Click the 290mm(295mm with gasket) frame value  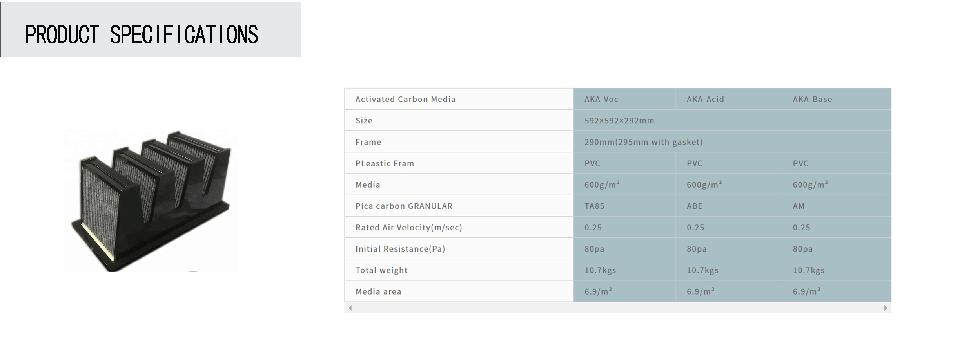[x=643, y=142]
